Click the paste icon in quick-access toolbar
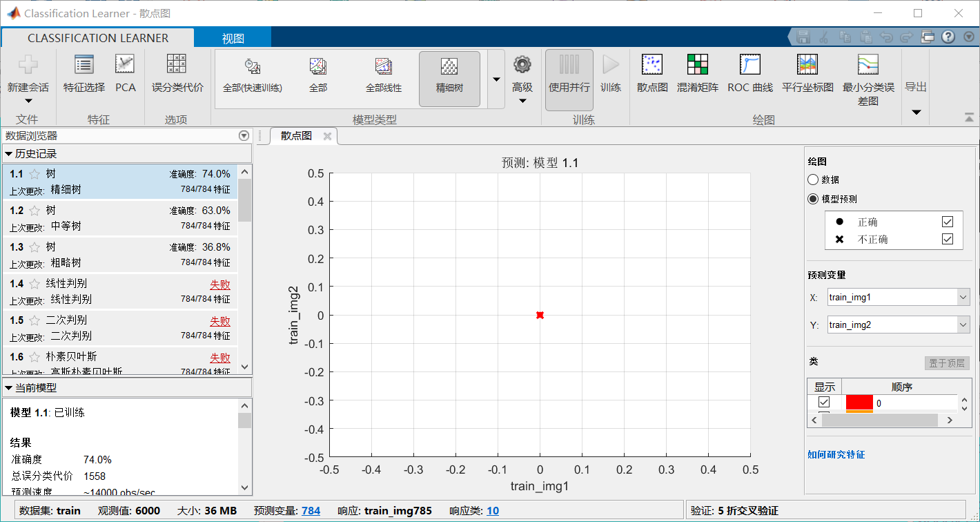 coord(866,37)
